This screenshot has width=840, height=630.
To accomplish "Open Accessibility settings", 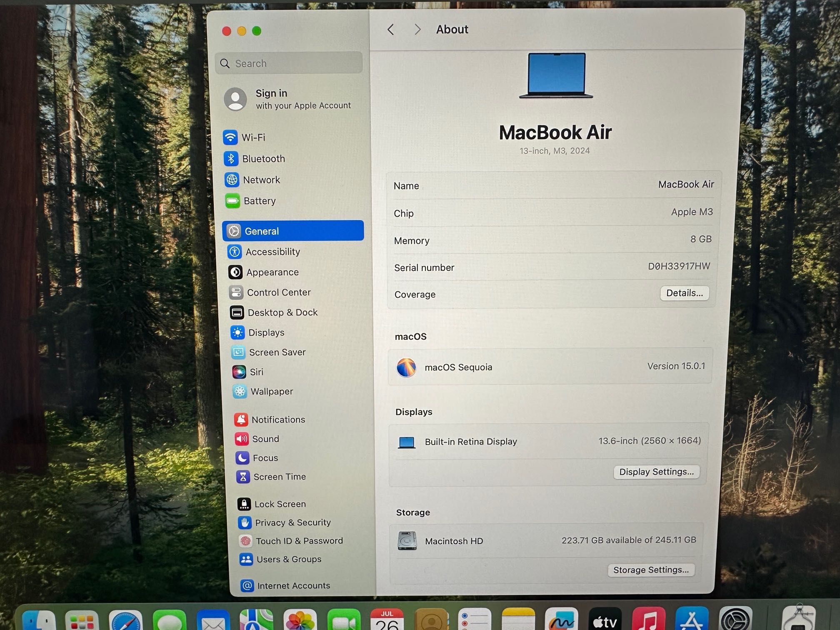I will [264, 252].
